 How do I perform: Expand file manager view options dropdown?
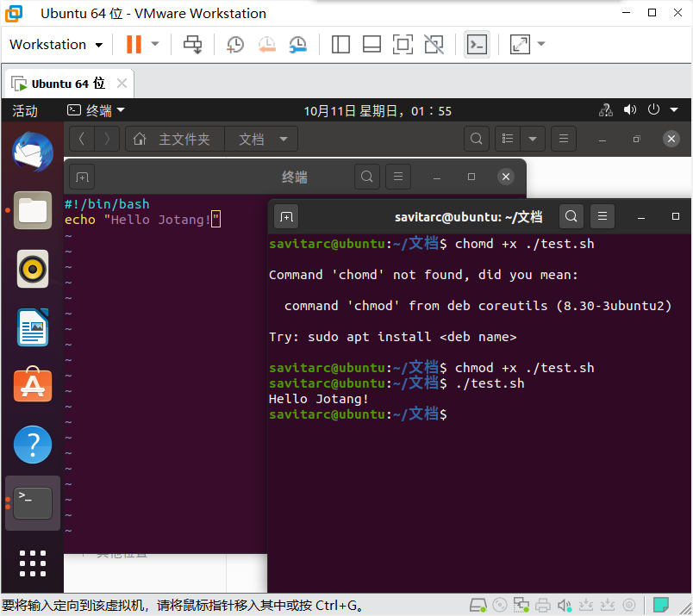(532, 139)
